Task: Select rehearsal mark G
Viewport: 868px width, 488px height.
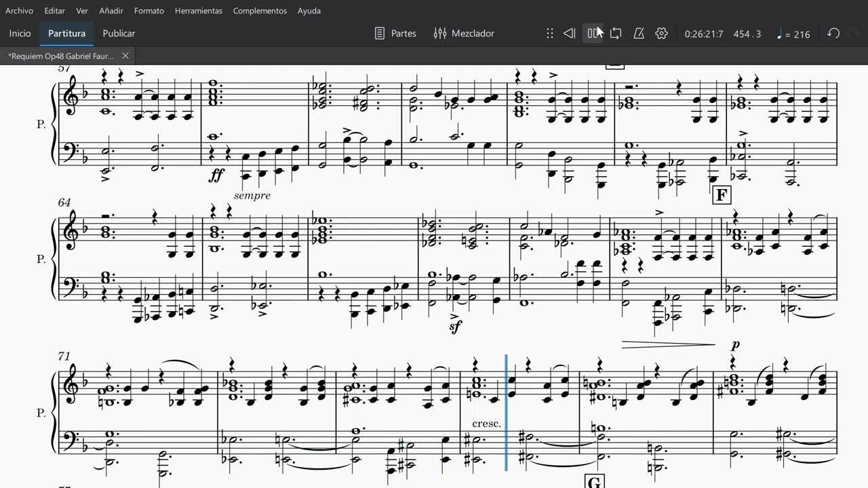Action: [x=594, y=482]
